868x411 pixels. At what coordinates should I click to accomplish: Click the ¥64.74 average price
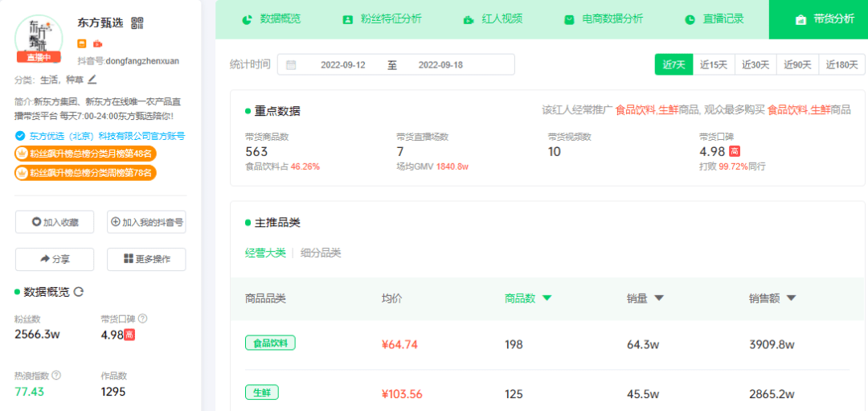click(x=399, y=344)
